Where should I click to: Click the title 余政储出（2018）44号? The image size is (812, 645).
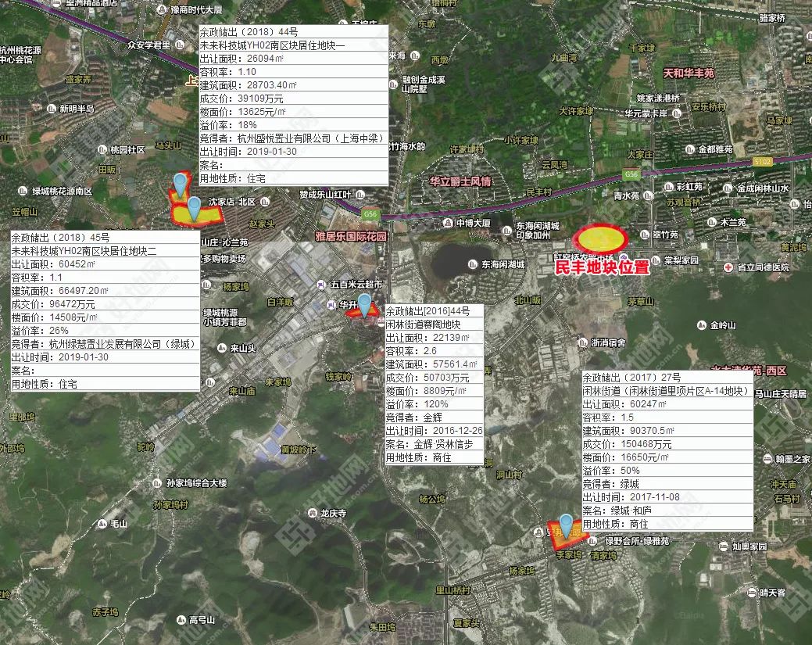[x=249, y=31]
